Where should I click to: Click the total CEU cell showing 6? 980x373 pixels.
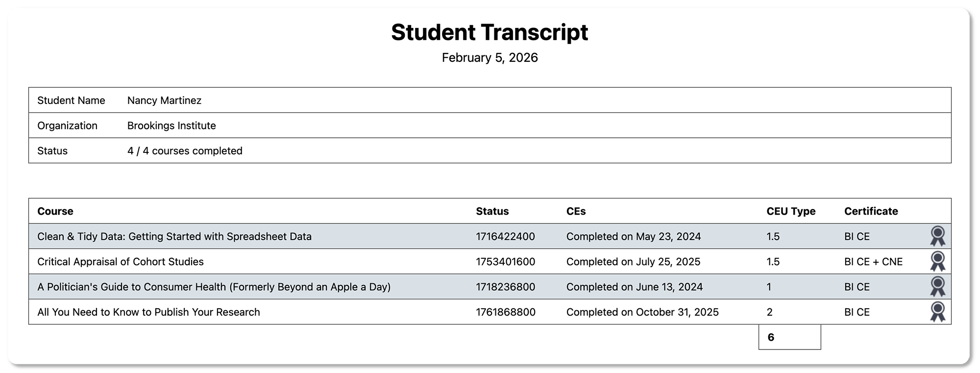(789, 337)
